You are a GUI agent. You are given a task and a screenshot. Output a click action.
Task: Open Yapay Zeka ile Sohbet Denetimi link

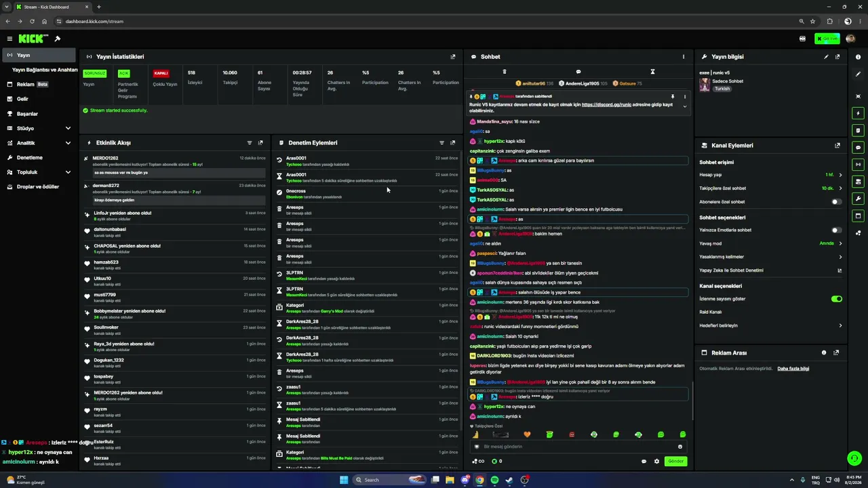point(770,270)
